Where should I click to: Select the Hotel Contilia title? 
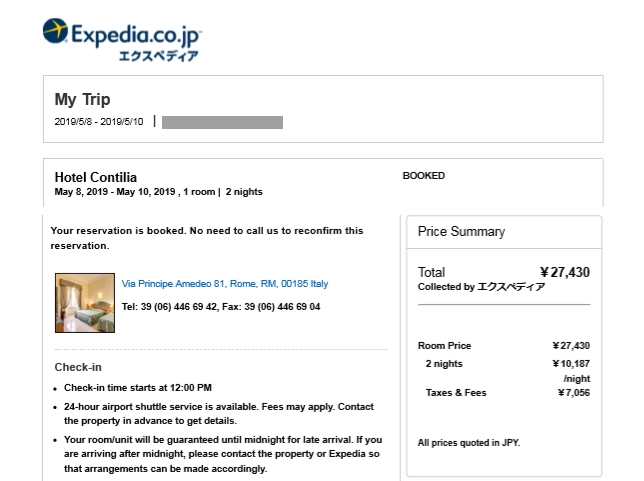(96, 177)
